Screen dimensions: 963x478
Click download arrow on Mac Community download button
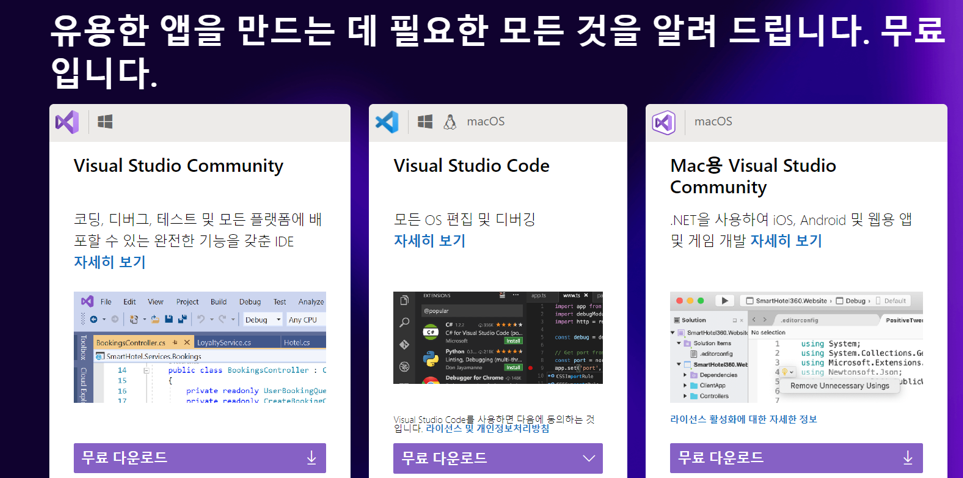pos(907,458)
